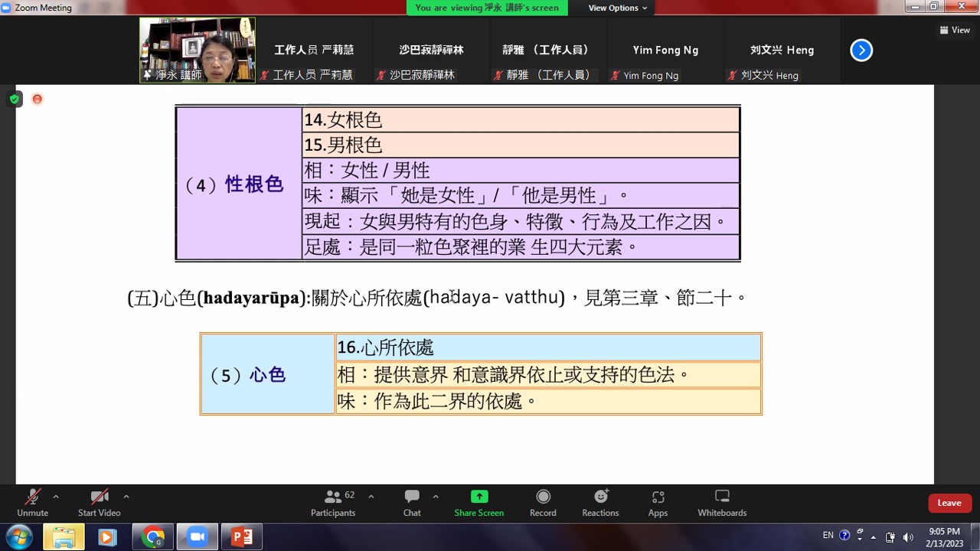
Task: Unmute the microphone
Action: [32, 497]
